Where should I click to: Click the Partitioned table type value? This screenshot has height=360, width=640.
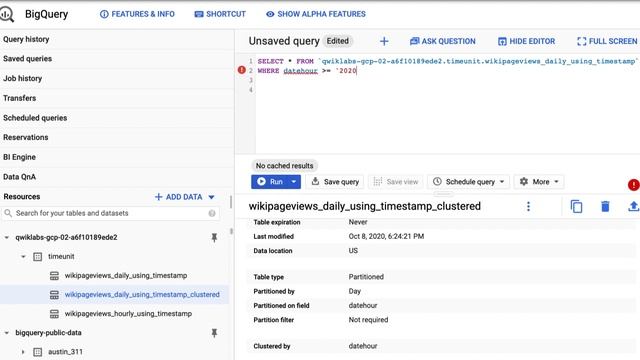(x=366, y=277)
